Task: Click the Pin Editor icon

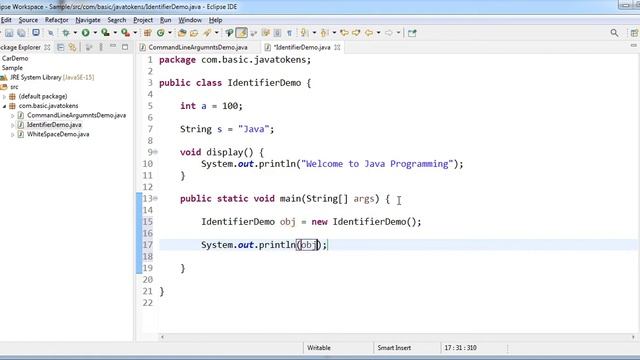Action: point(412,33)
